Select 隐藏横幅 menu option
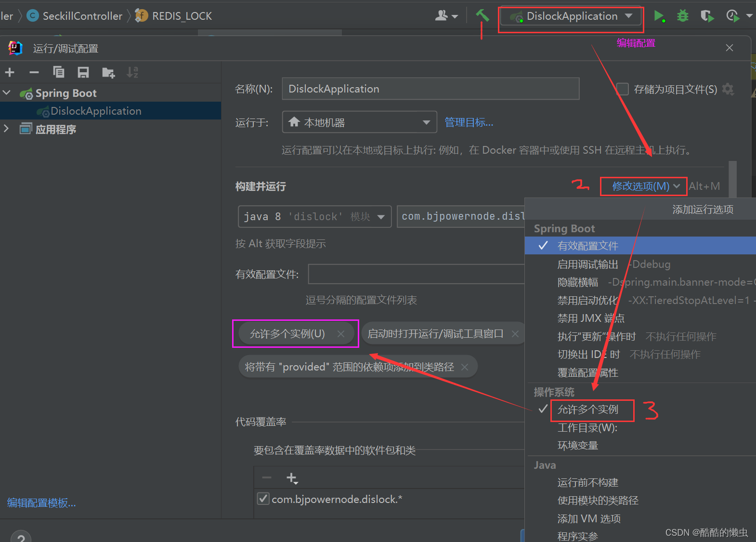Viewport: 756px width, 542px height. (640, 282)
